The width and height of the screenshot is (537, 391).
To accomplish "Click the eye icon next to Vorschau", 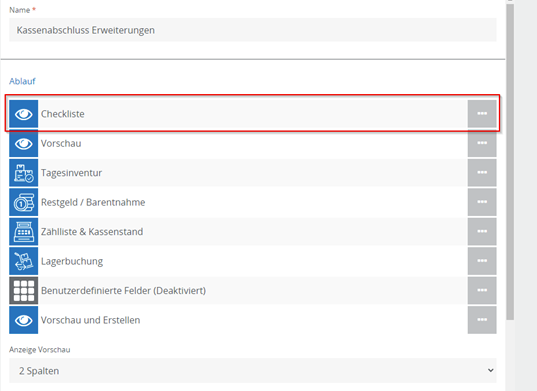I will (x=24, y=143).
